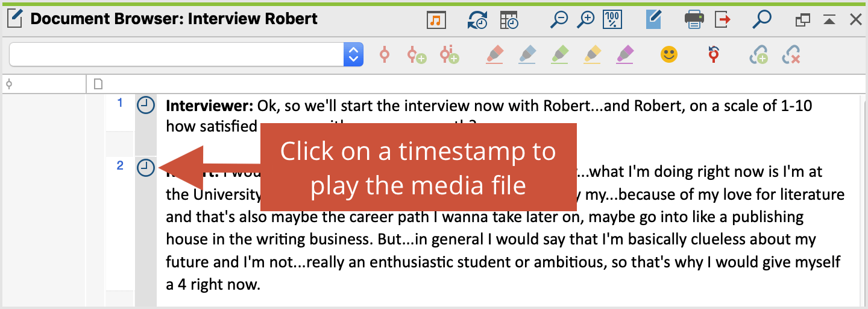
Task: Select paragraph number 1
Action: tap(120, 103)
